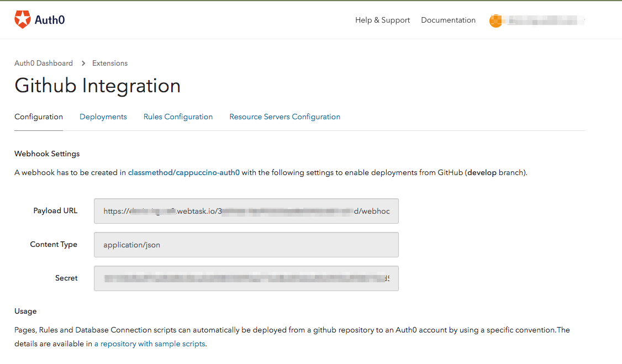Open the account dropdown arrow at top right
Viewport: 622px width, 364px height.
pyautogui.click(x=584, y=20)
